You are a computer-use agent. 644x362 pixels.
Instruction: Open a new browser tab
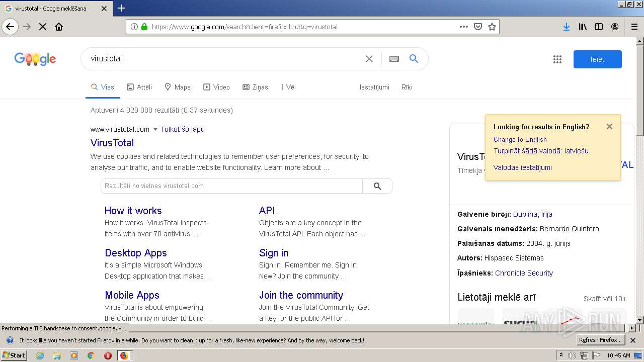[121, 8]
